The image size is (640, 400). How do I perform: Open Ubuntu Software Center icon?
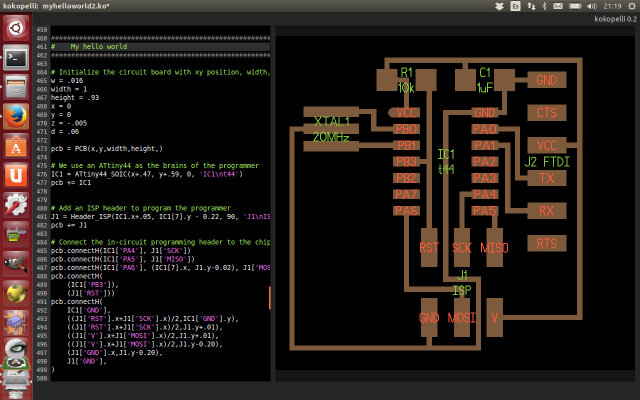point(16,146)
